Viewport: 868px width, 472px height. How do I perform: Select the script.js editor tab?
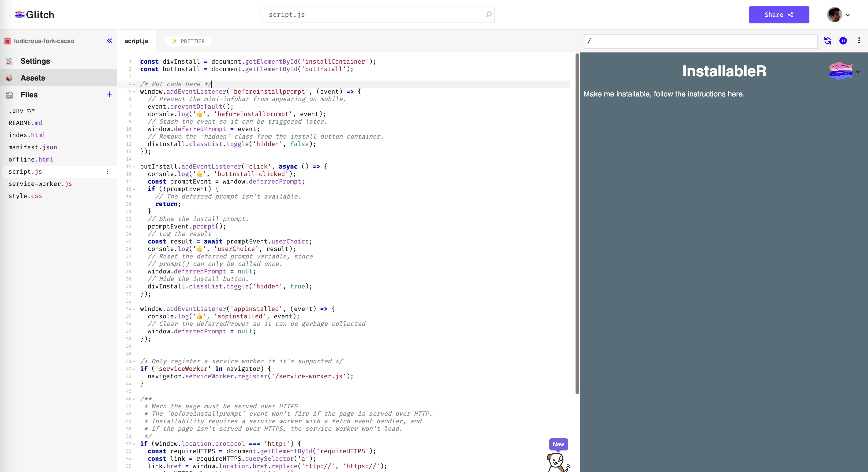point(136,41)
